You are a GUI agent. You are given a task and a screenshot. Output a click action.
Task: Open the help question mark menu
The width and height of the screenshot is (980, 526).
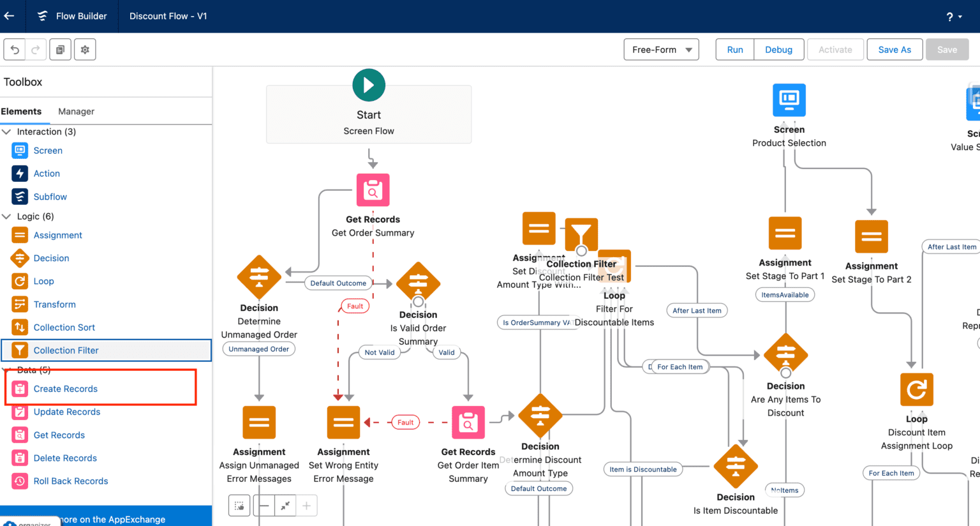coord(954,17)
